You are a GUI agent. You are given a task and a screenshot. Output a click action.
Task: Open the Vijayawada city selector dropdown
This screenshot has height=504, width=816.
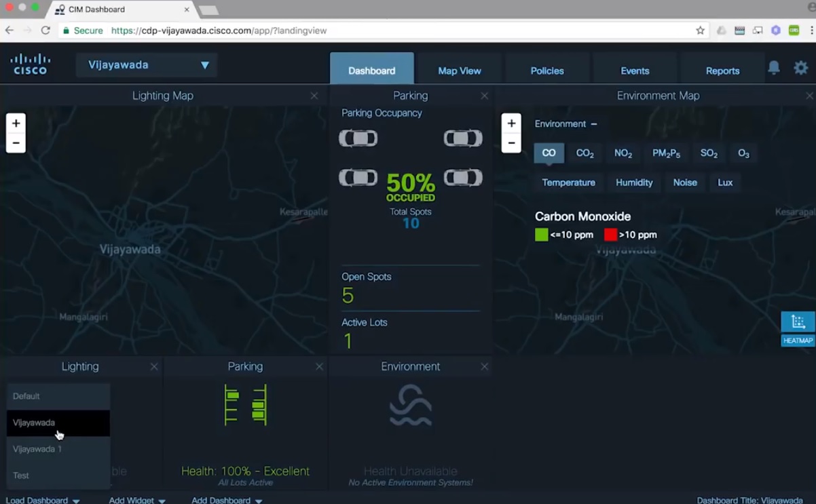pyautogui.click(x=147, y=65)
